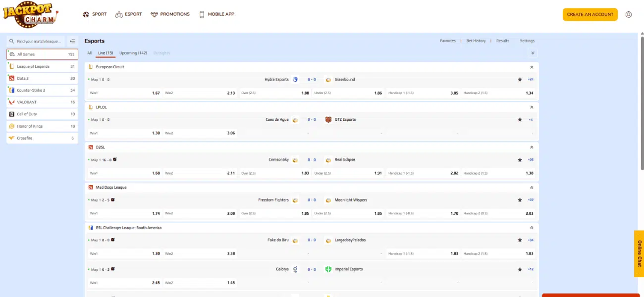Favorite the Galorys vs Imperial Esports match

click(x=520, y=269)
